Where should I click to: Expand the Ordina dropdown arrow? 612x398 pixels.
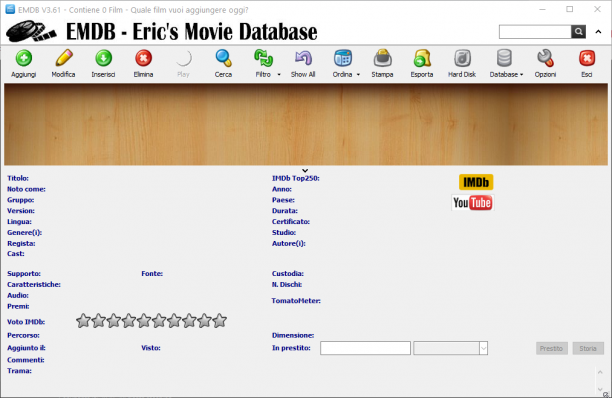tap(358, 75)
